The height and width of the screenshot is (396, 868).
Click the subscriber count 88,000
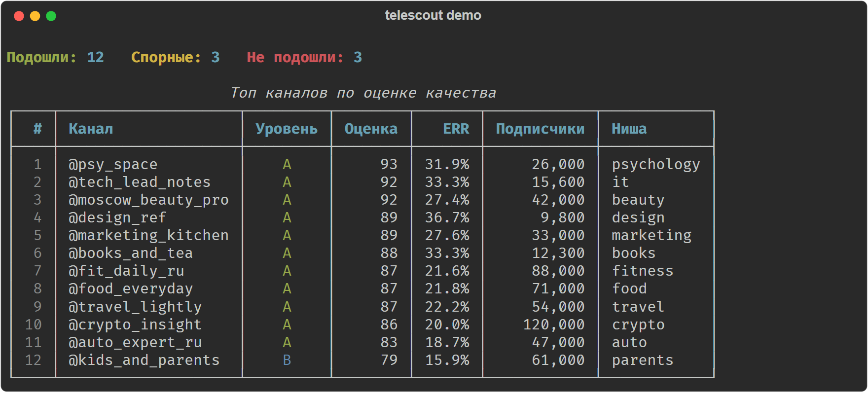[x=558, y=271]
